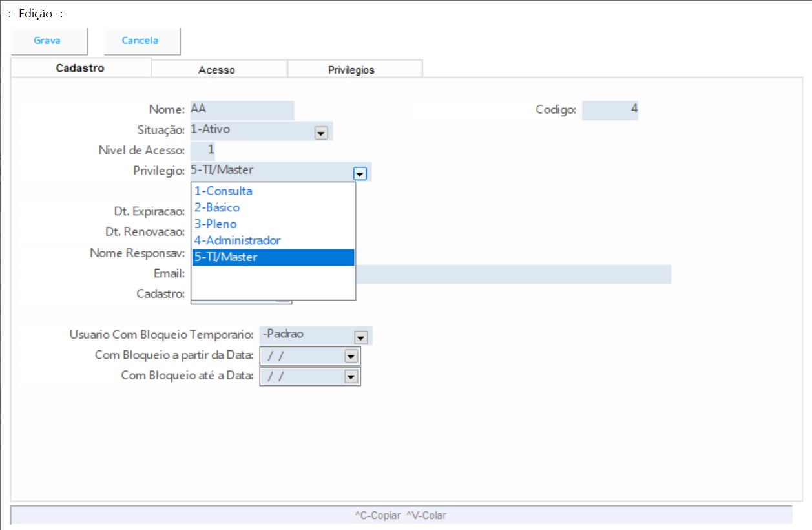Viewport: 812px width, 530px height.
Task: Click the Copiar/Colar status bar
Action: pyautogui.click(x=401, y=515)
